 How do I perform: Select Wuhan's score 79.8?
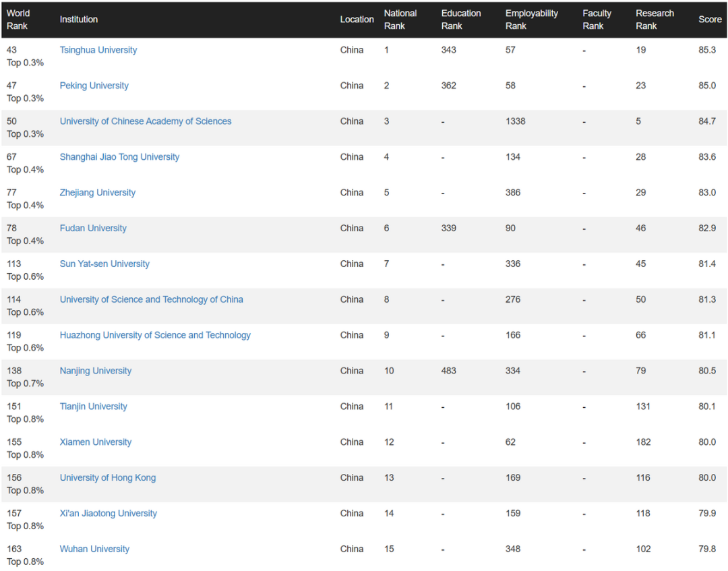point(707,549)
